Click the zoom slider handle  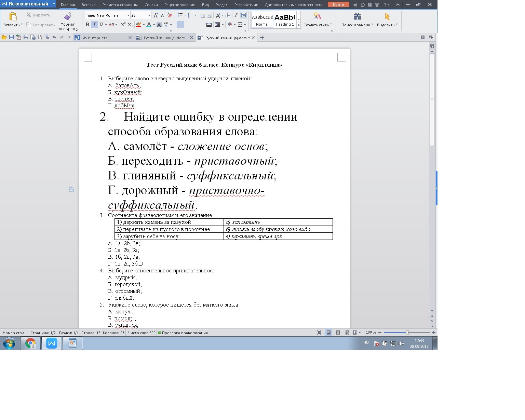click(x=407, y=333)
